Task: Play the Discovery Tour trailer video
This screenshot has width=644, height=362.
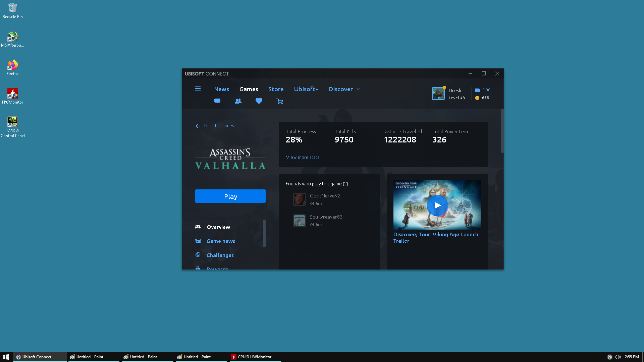Action: pos(437,205)
